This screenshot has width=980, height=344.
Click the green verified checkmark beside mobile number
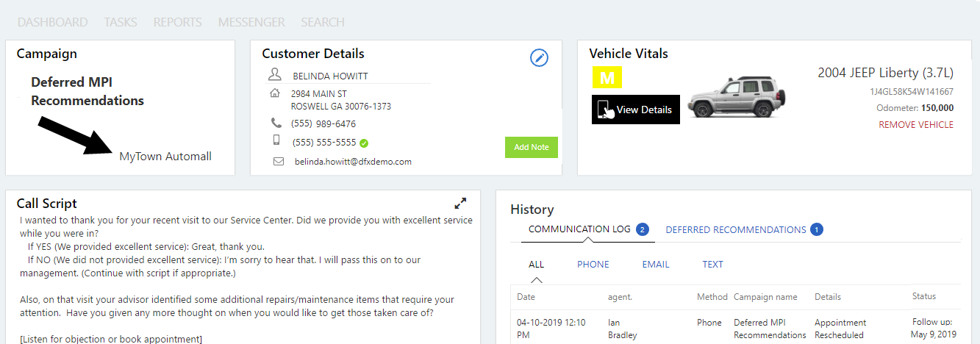tap(364, 143)
